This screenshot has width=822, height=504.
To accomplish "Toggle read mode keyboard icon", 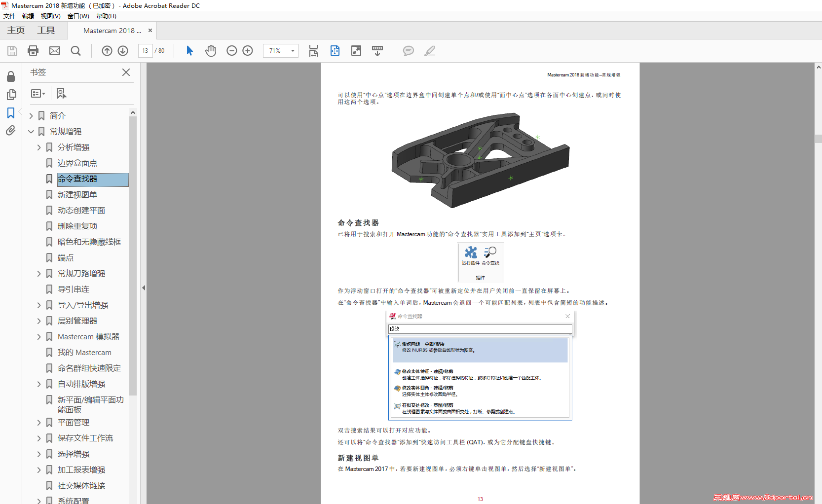I will click(x=377, y=51).
